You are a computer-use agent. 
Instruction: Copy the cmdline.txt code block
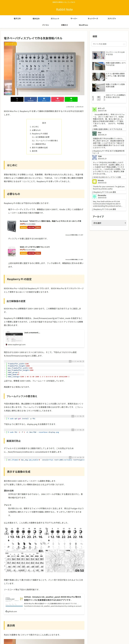[x=80, y=457]
